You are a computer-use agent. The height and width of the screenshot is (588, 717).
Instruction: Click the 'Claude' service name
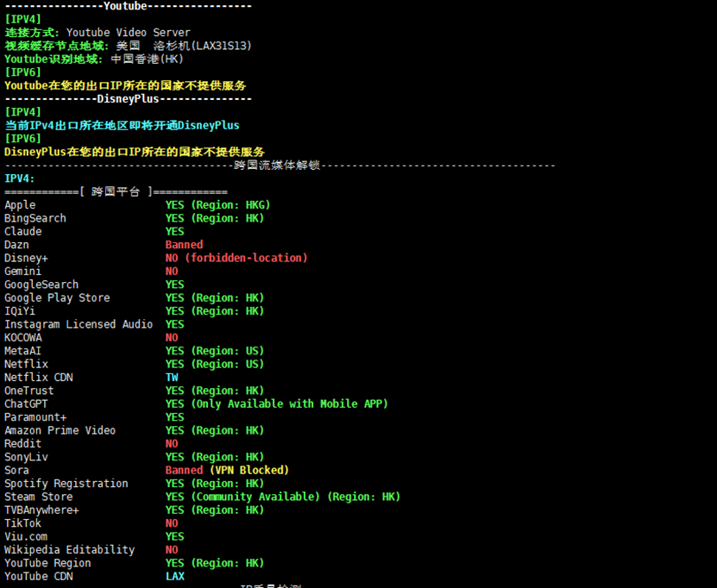tap(22, 232)
